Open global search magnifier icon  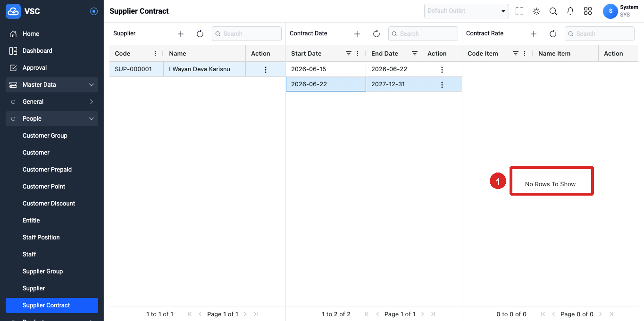[x=553, y=11]
